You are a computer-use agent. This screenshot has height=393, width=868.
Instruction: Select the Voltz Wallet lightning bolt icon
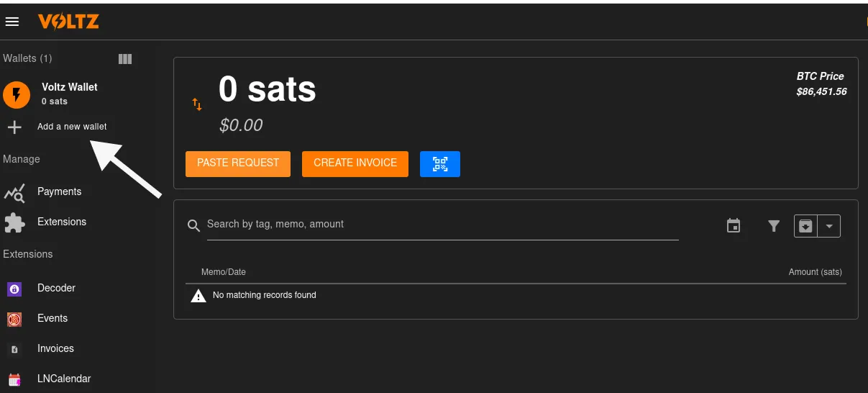tap(17, 94)
